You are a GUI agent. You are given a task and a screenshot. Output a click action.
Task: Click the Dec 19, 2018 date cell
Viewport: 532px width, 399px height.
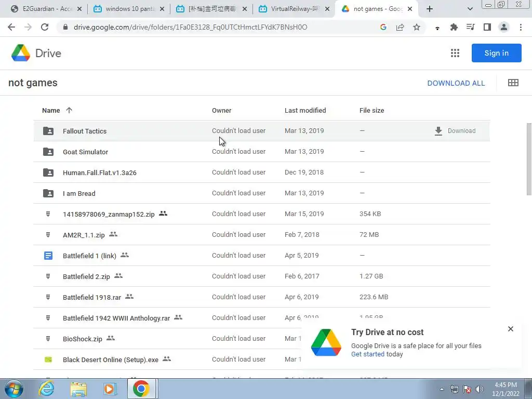pyautogui.click(x=304, y=172)
